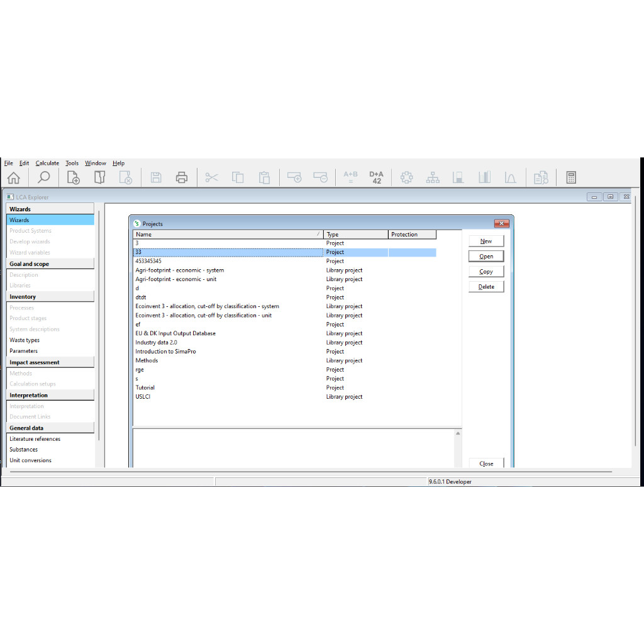Click the document search toolbar icon
644x644 pixels.
pyautogui.click(x=541, y=178)
